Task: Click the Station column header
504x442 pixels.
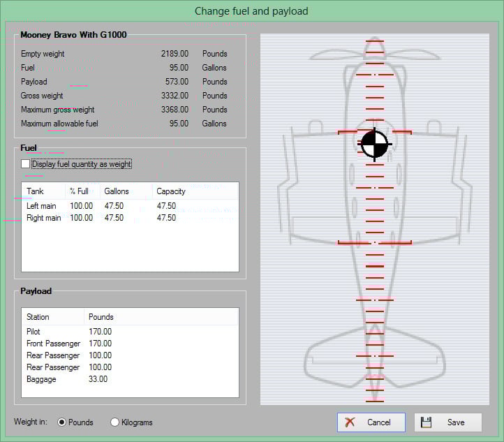Action: [x=53, y=317]
